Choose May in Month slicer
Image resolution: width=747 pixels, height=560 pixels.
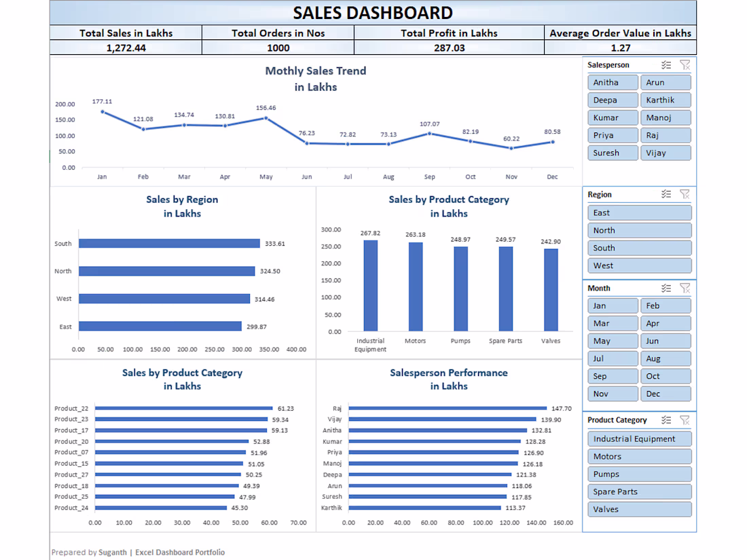[613, 341]
